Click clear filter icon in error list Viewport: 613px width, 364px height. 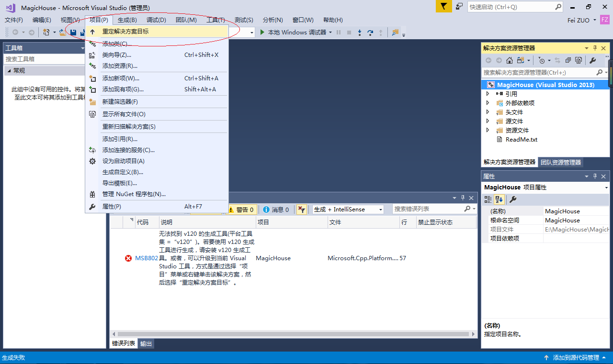coord(301,210)
